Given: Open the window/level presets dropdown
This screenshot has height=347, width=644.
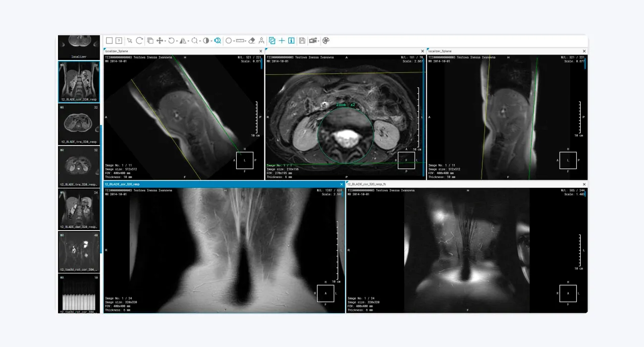Looking at the screenshot, I should click(211, 41).
